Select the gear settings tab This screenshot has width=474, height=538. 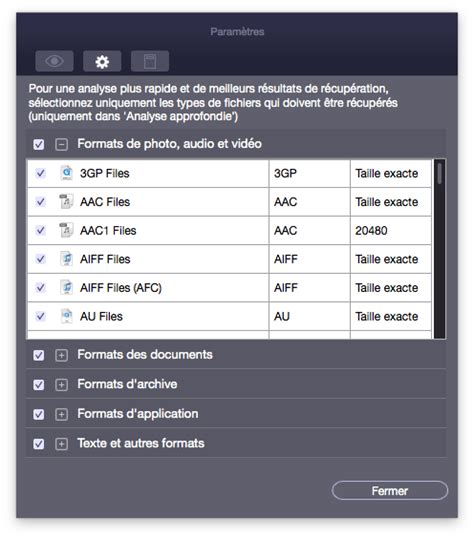tap(102, 61)
